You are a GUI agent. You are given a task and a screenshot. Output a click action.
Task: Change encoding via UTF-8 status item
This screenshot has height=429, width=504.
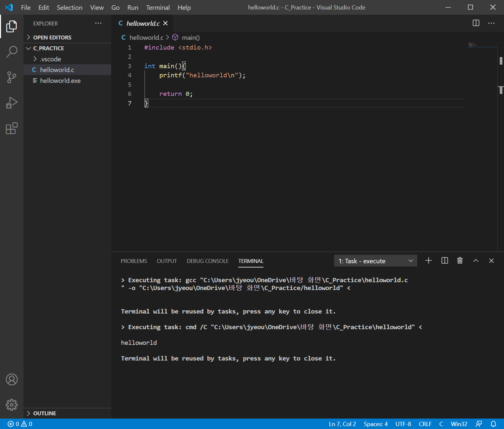click(403, 424)
